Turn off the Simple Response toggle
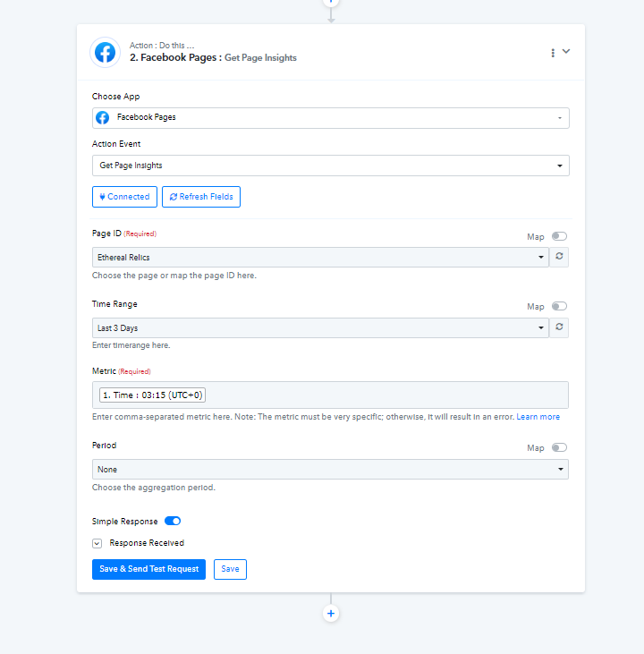This screenshot has height=654, width=644. [x=173, y=521]
